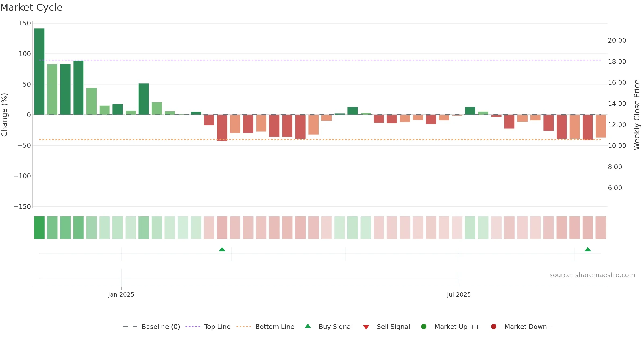Toggle the Baseline (0) legend entry
The image size is (644, 362).
151,327
